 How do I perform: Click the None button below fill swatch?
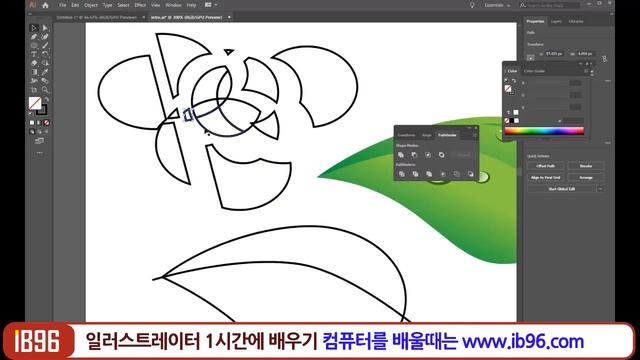pyautogui.click(x=47, y=122)
